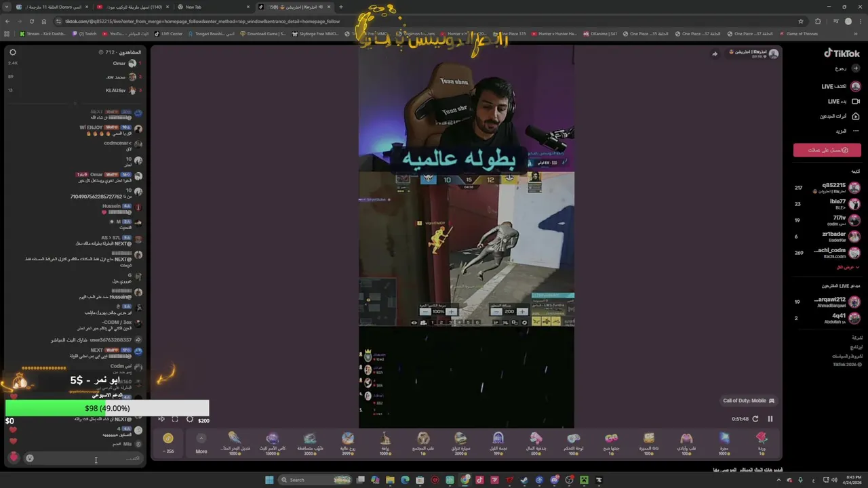Viewport: 868px width, 488px height.
Task: Send the jellyfish lantern gift
Action: click(x=235, y=443)
